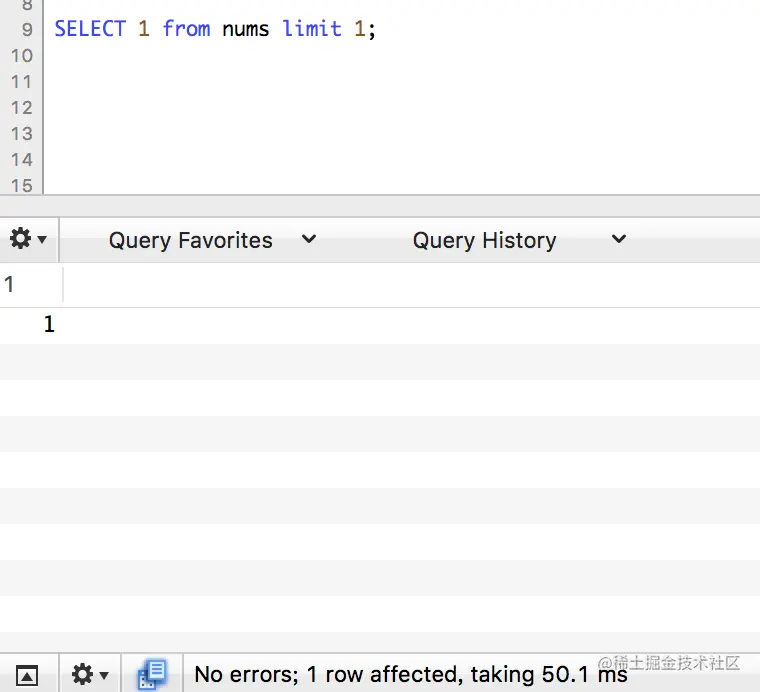Click the first empty gray row in results grid
The width and height of the screenshot is (760, 692).
click(x=380, y=362)
